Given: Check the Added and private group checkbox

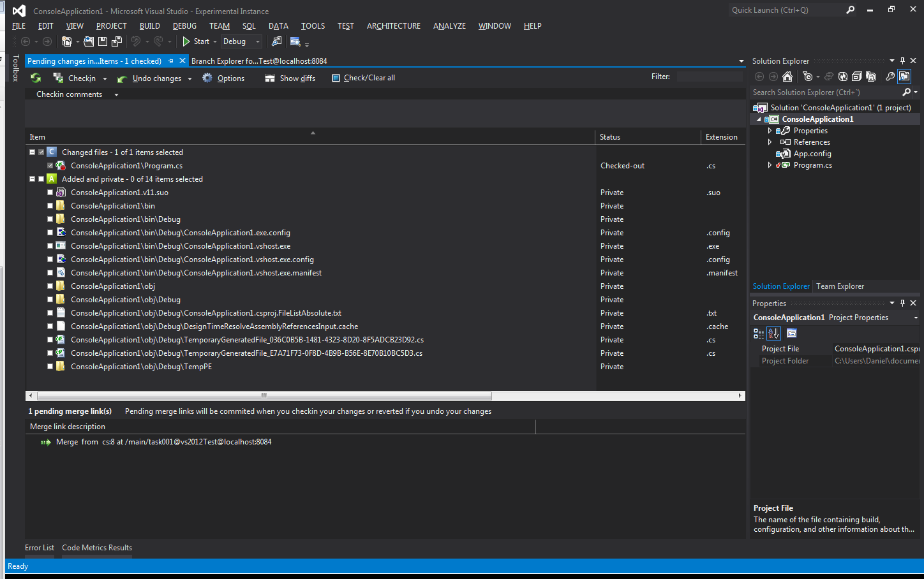Looking at the screenshot, I should [41, 179].
